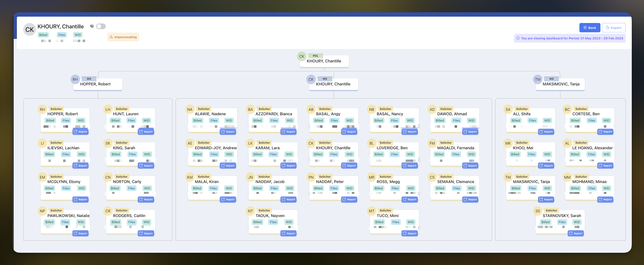
Task: Open Report for AZZOPARDI, Bianca
Action: [x=288, y=132]
